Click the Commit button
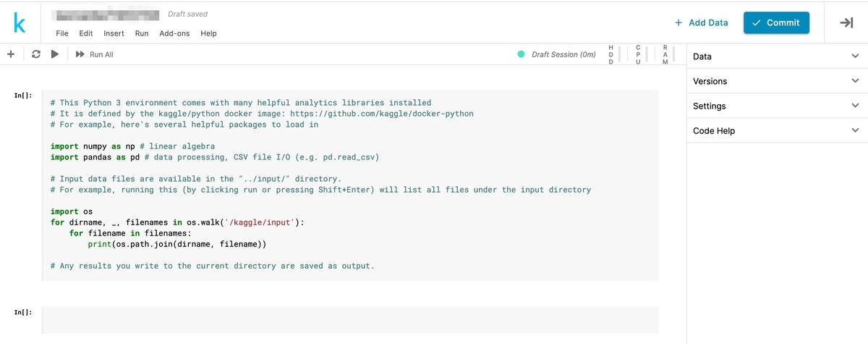The height and width of the screenshot is (344, 868). coord(776,22)
